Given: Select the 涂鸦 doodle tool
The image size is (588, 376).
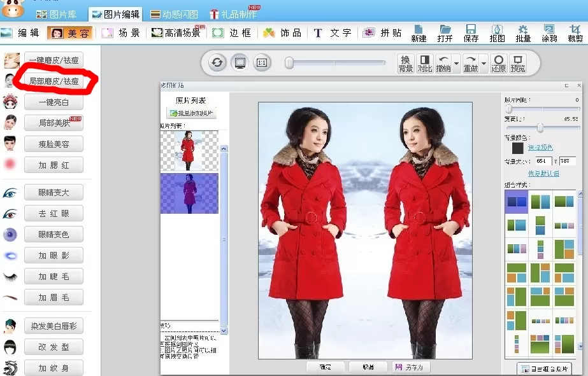Looking at the screenshot, I should click(549, 33).
